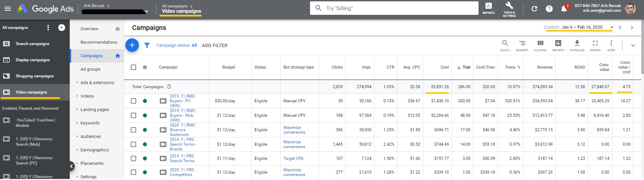
Task: Collapse the All campaigns panel arrow
Action: pyautogui.click(x=62, y=28)
